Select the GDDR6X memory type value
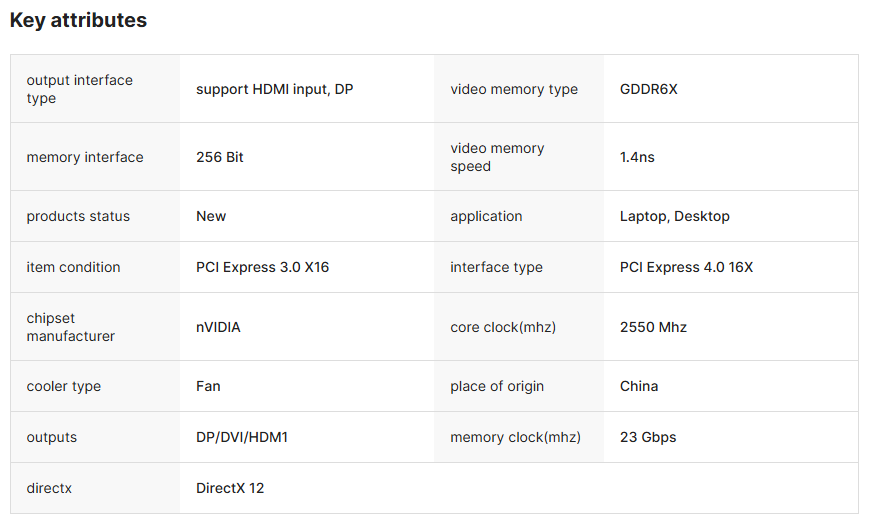This screenshot has width=870, height=519. click(x=649, y=89)
